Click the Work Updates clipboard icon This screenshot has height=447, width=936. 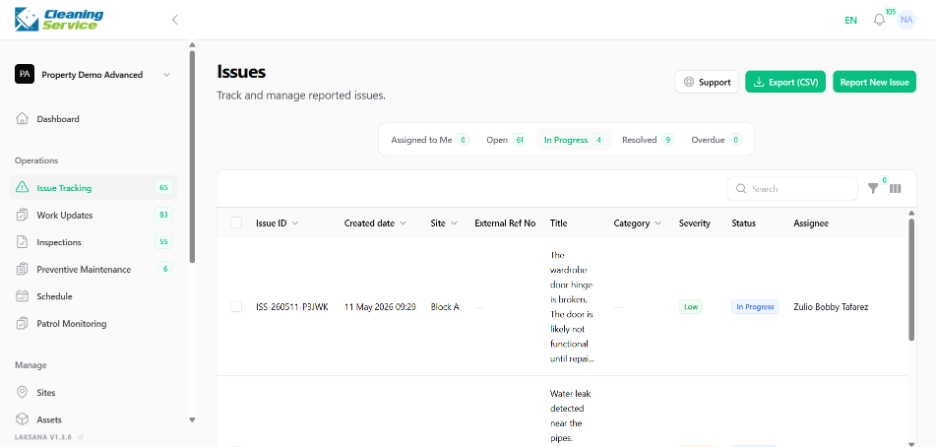[x=22, y=215]
